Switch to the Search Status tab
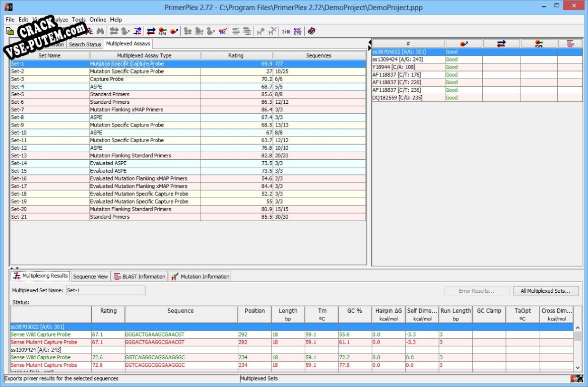This screenshot has height=387, width=588. (x=85, y=44)
